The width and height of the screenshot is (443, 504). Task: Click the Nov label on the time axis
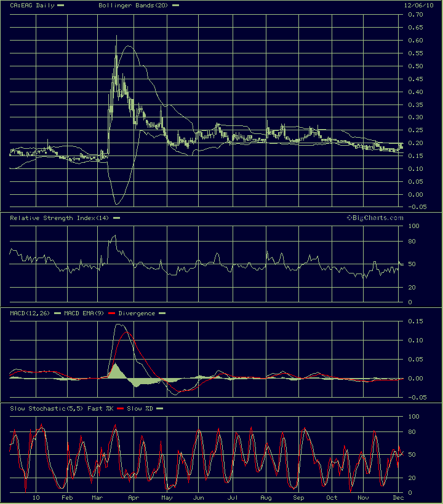[363, 498]
